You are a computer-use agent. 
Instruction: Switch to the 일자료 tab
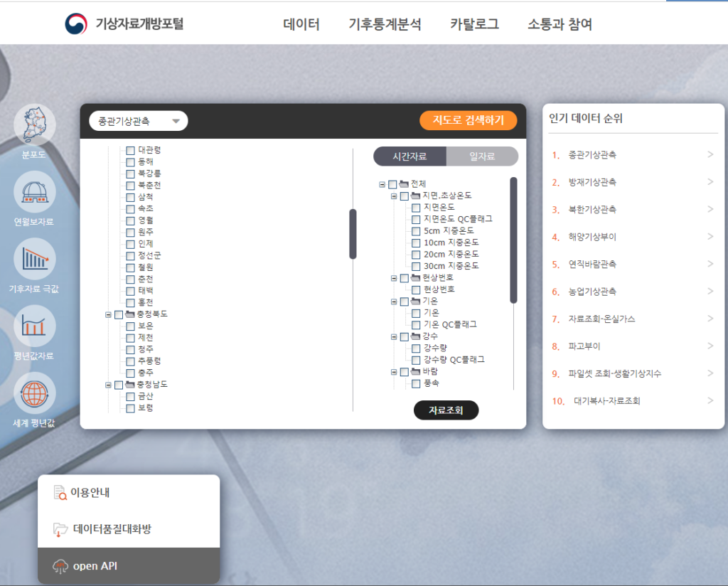[483, 156]
